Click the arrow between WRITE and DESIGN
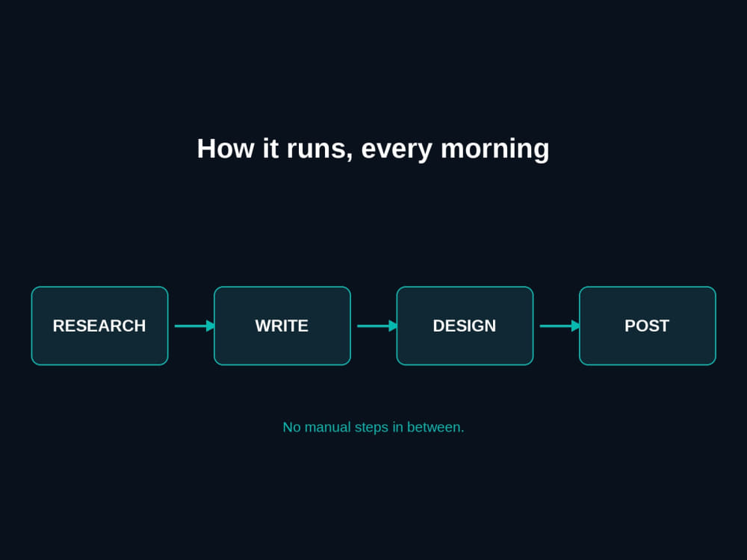 [x=377, y=326]
